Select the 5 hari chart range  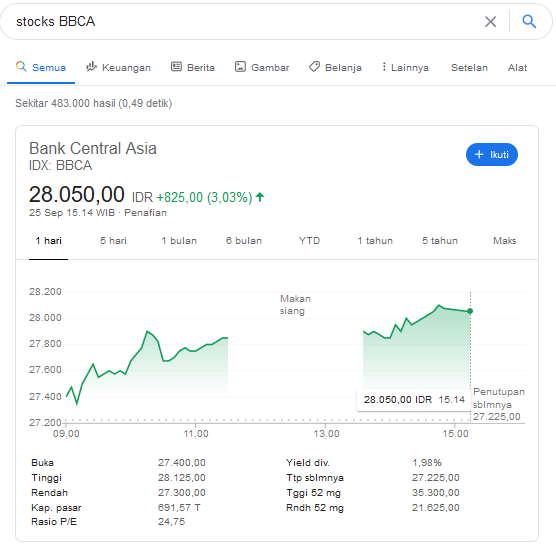pos(113,240)
